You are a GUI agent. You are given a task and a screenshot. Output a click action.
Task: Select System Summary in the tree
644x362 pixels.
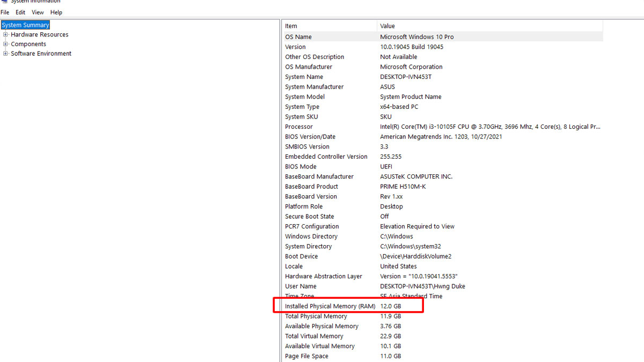pos(25,25)
